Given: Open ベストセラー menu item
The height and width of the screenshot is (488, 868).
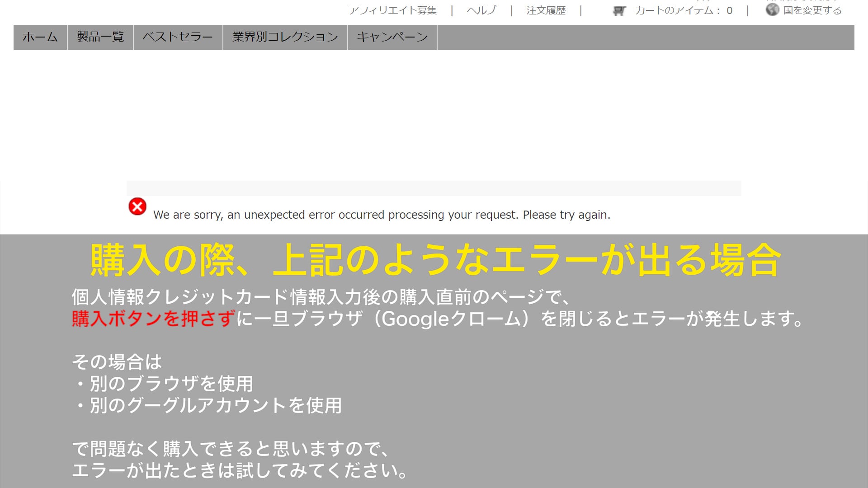Looking at the screenshot, I should point(178,37).
